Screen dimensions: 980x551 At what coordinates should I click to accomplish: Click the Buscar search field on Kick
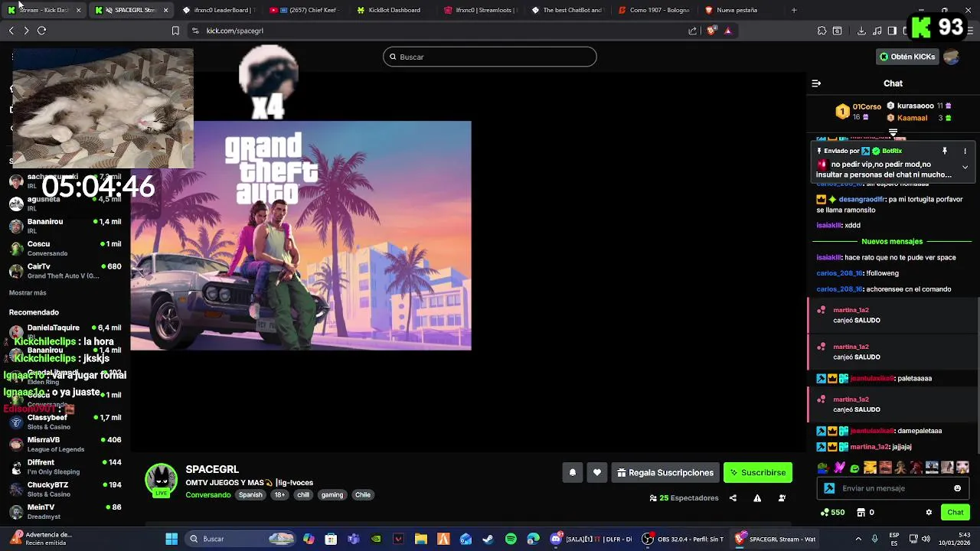tap(490, 57)
